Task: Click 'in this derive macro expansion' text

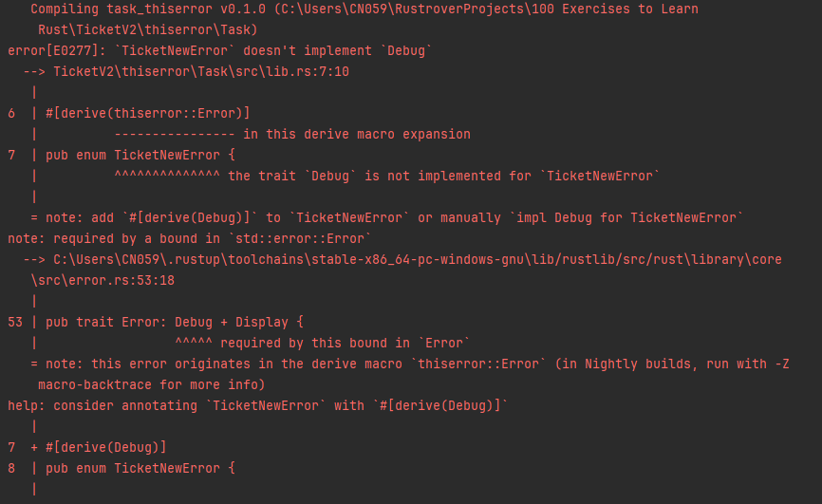Action: click(357, 134)
